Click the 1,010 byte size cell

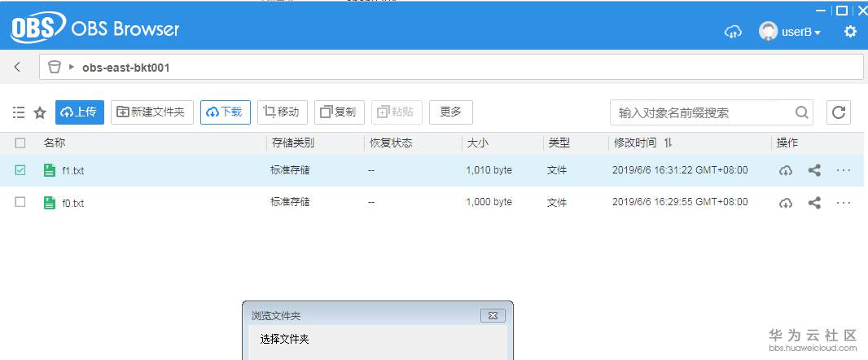click(489, 170)
